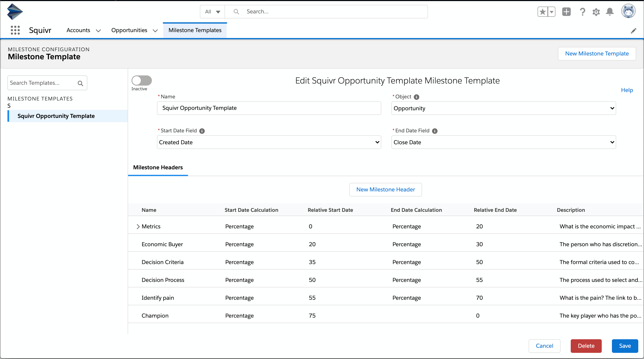Open the Help link

[x=627, y=90]
